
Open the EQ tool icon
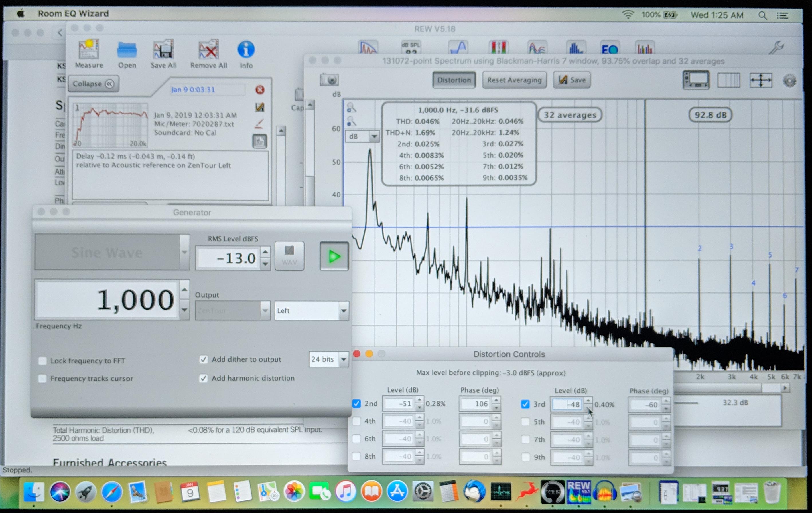pyautogui.click(x=610, y=48)
